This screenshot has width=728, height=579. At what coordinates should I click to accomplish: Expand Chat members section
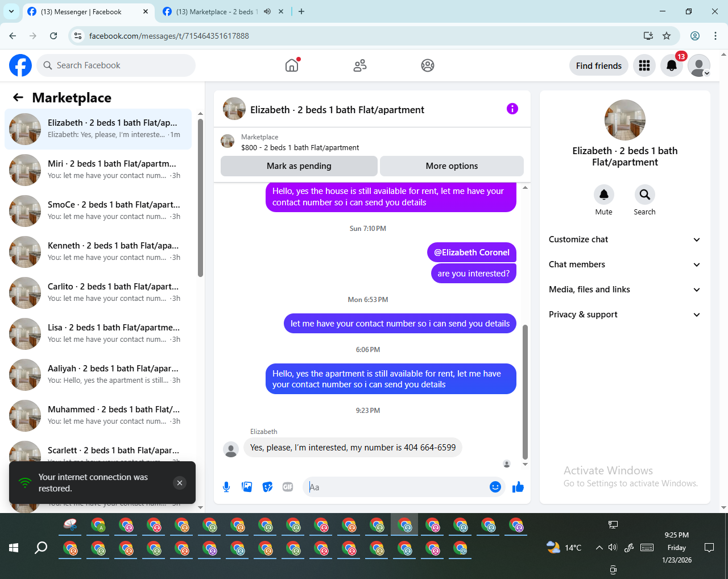click(624, 264)
